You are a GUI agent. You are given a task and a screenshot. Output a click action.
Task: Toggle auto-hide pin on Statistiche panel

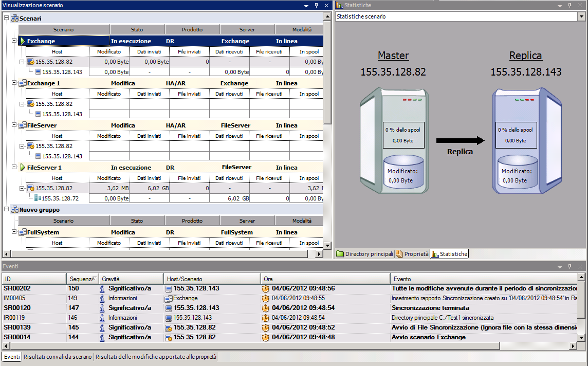[569, 5]
